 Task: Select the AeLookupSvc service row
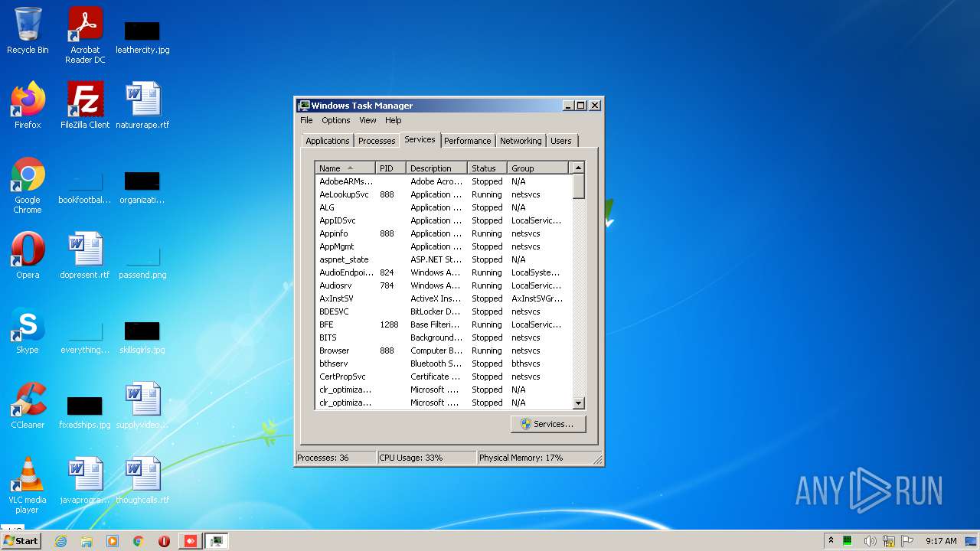(443, 194)
